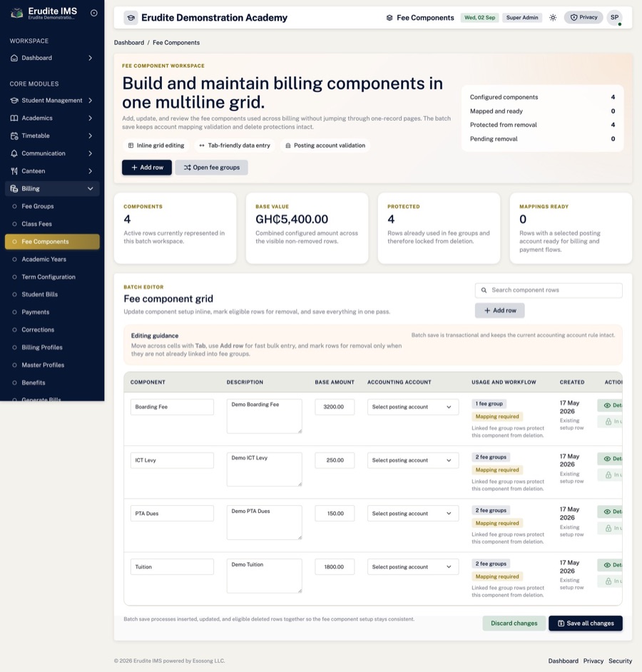Collapse the Billing section chevron
Screen dimensions: 642x672
point(90,188)
